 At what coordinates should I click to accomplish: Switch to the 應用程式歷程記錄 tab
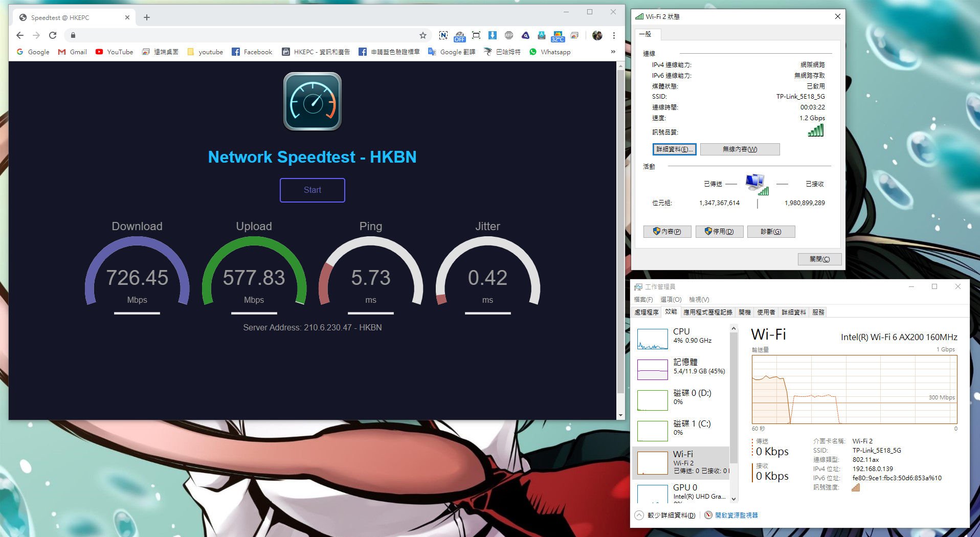coord(708,312)
